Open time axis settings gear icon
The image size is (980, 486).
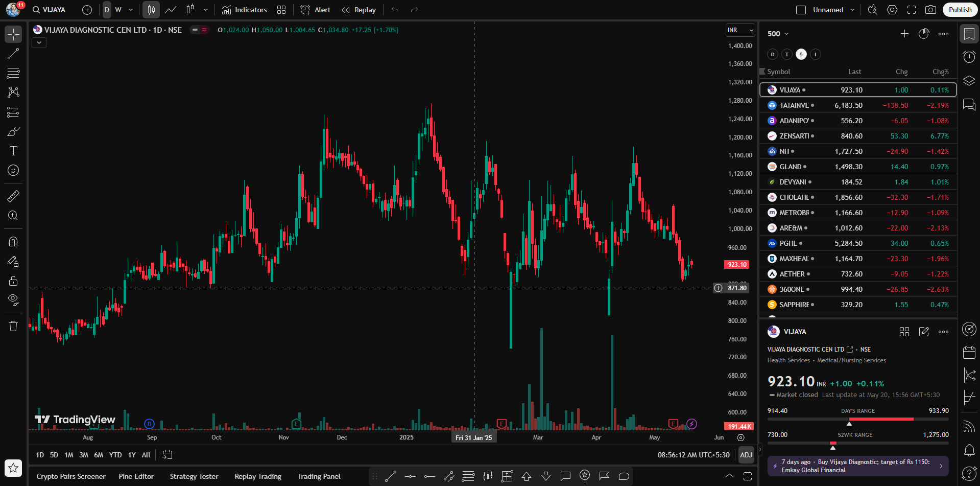740,437
